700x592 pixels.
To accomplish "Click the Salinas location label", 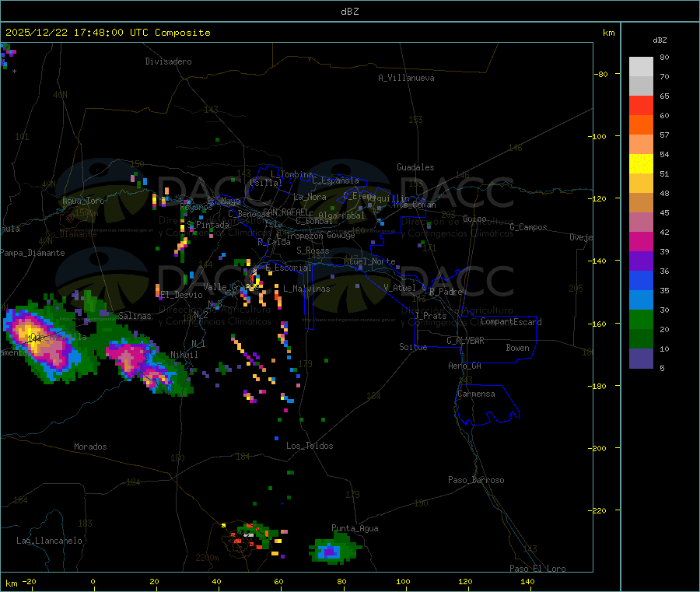I will [x=135, y=316].
